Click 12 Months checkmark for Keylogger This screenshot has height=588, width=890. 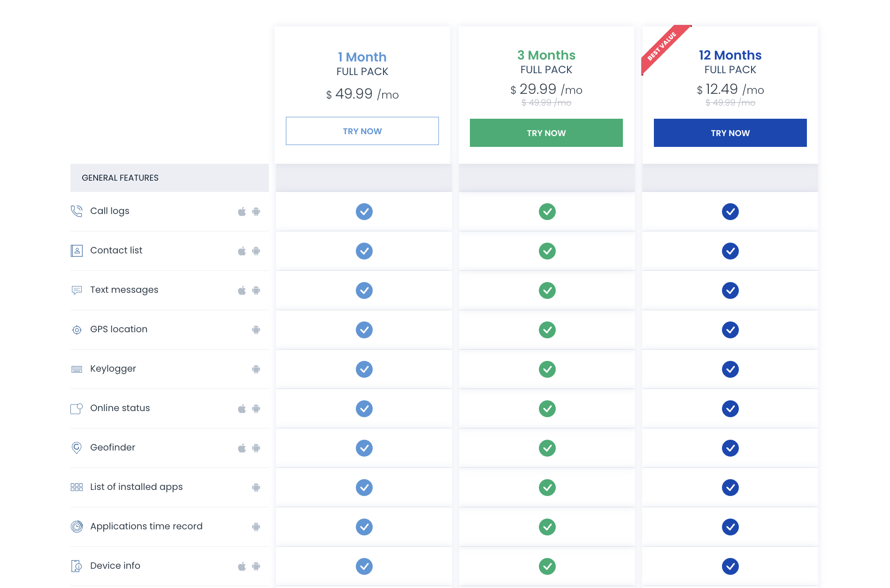tap(730, 369)
